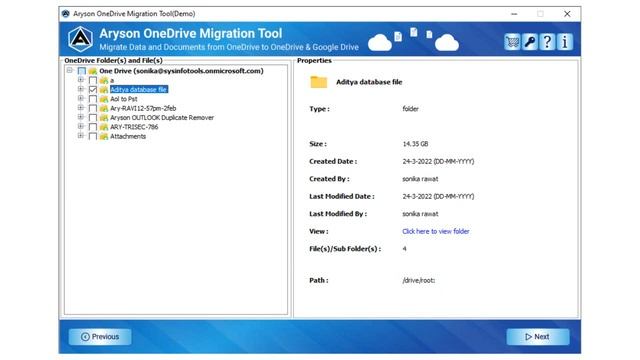
Task: Click 'Click here to view folder' link
Action: tap(436, 231)
